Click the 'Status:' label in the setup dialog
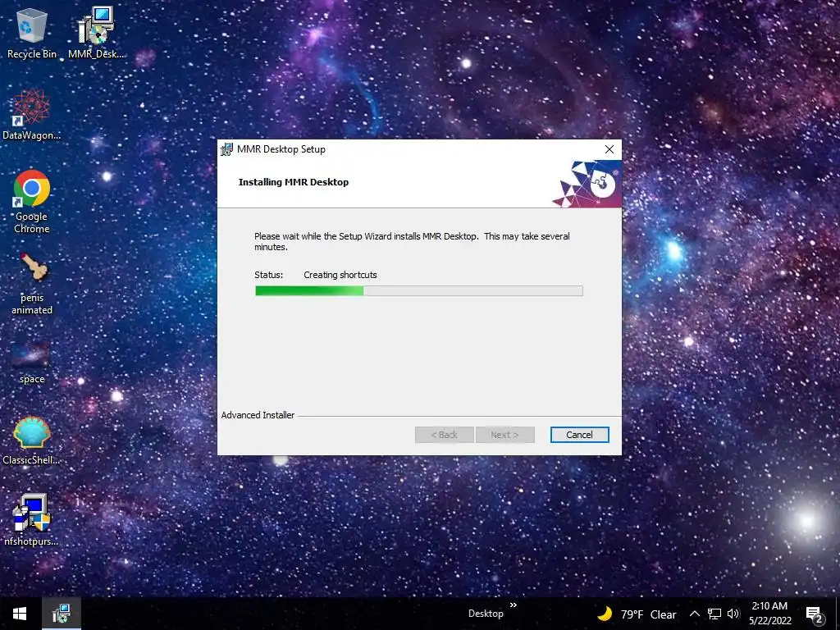The image size is (840, 630). coord(268,275)
